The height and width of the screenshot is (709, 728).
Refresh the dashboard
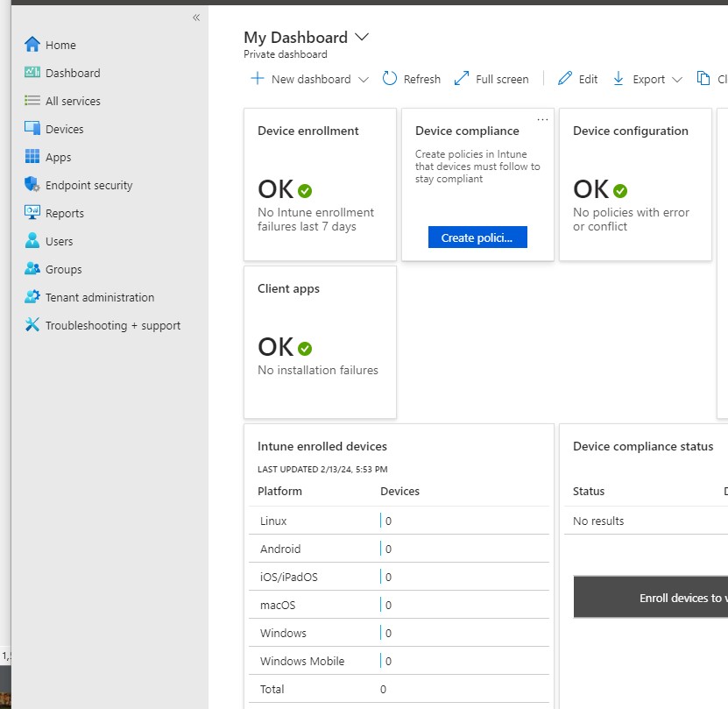click(411, 79)
